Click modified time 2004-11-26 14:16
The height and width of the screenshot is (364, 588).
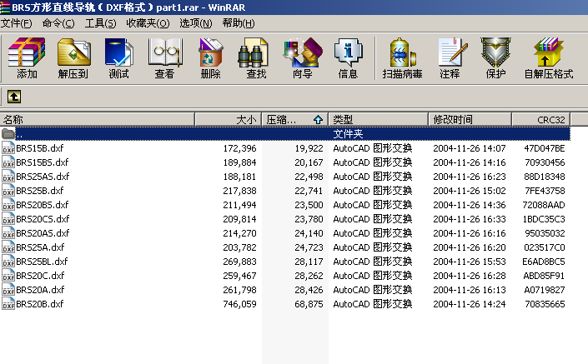click(x=470, y=162)
